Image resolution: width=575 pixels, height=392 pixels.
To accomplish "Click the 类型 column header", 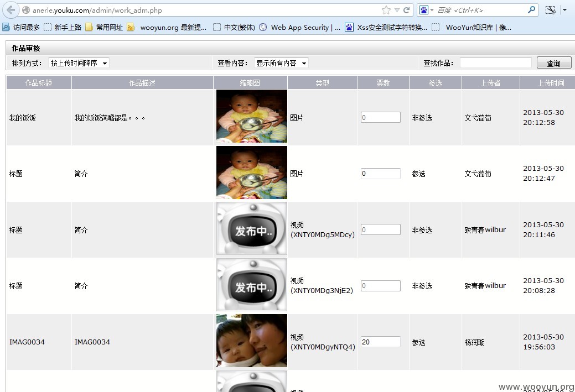I will [322, 83].
